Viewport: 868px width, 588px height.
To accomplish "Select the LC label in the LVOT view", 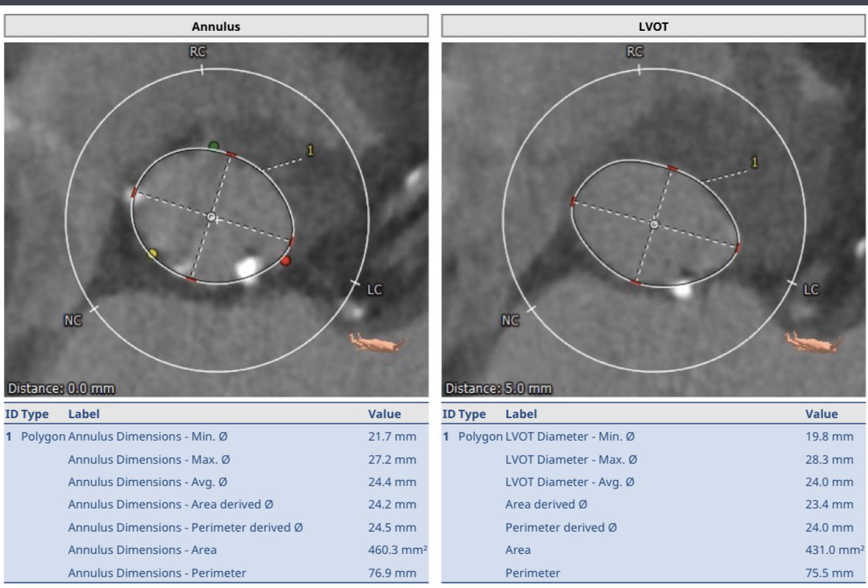I will tap(811, 289).
